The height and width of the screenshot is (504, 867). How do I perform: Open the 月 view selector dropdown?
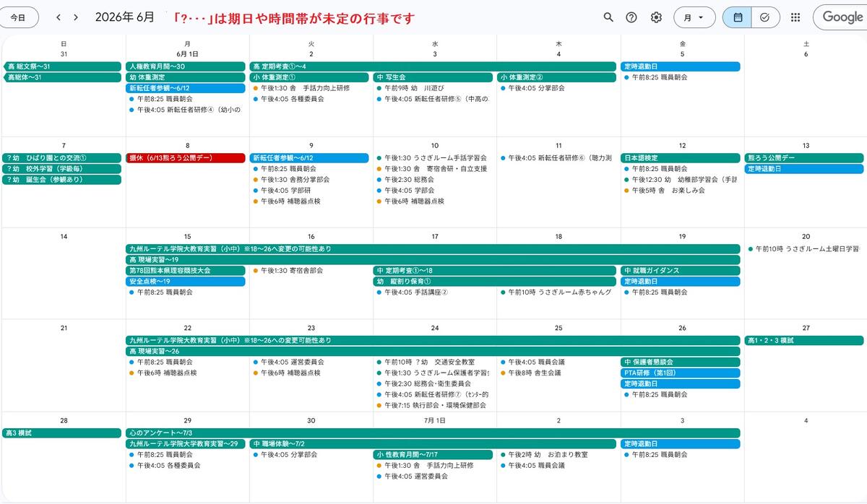(694, 17)
